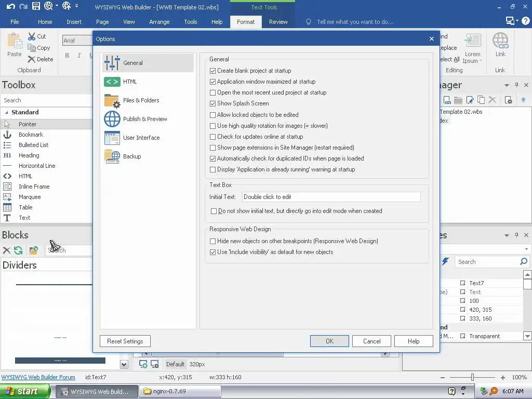
Task: Toggle Application window maximized at startup
Action: [212, 82]
